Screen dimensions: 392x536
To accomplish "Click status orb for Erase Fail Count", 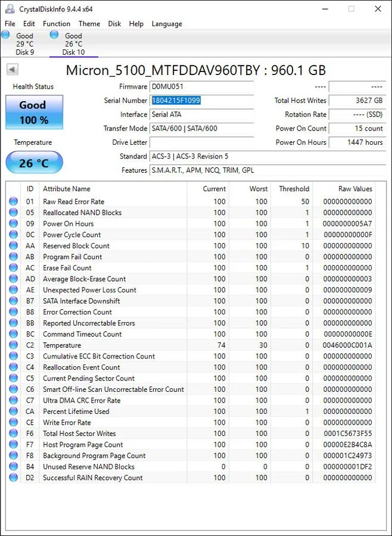I will coord(13,267).
